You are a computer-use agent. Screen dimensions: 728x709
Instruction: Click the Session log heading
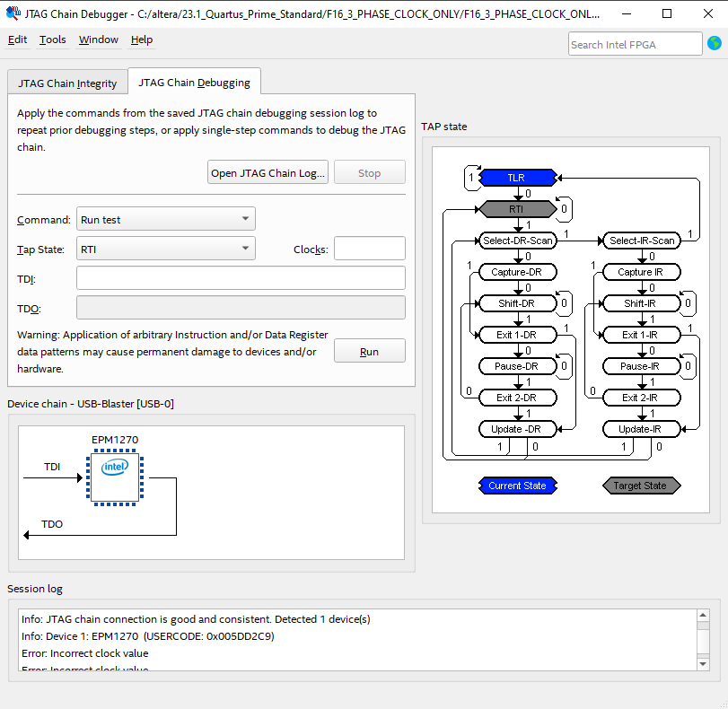coord(35,589)
